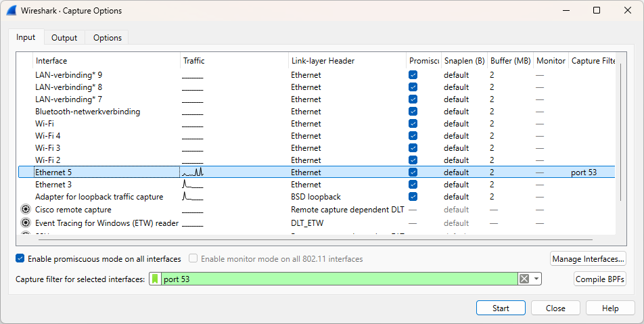644x324 pixels.
Task: Select the LAN-verbinding* 7 interface row
Action: 317,99
